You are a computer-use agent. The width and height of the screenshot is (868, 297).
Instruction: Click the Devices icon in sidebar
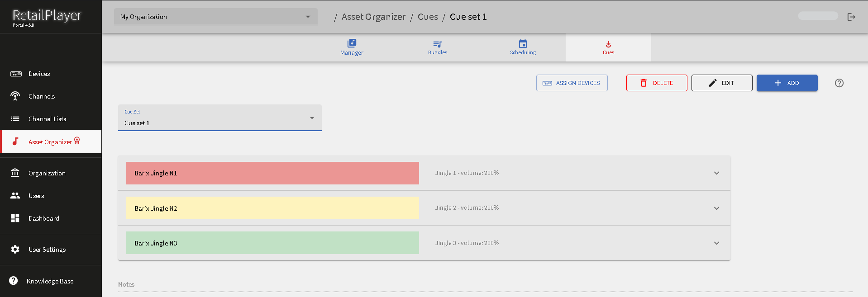point(16,74)
